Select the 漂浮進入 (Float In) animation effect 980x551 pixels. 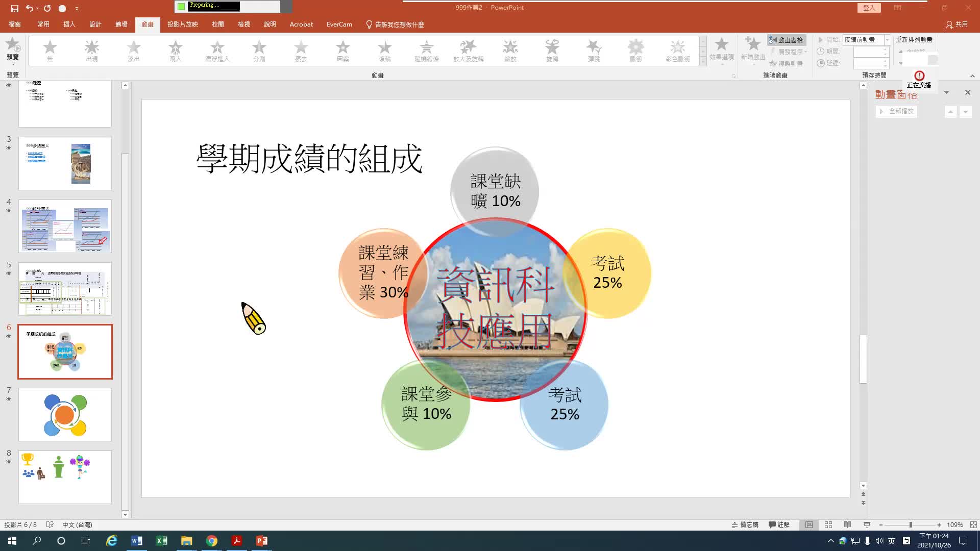click(217, 51)
